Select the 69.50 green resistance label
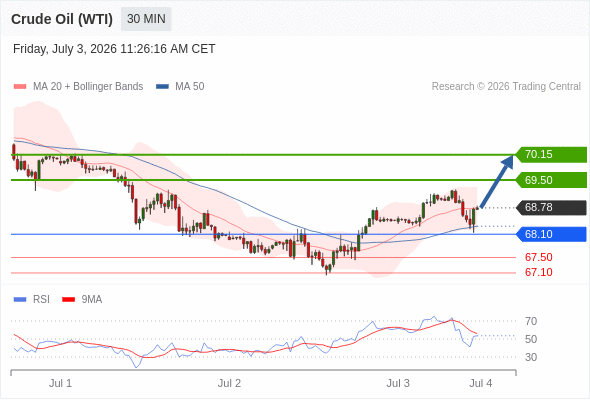 [x=551, y=180]
